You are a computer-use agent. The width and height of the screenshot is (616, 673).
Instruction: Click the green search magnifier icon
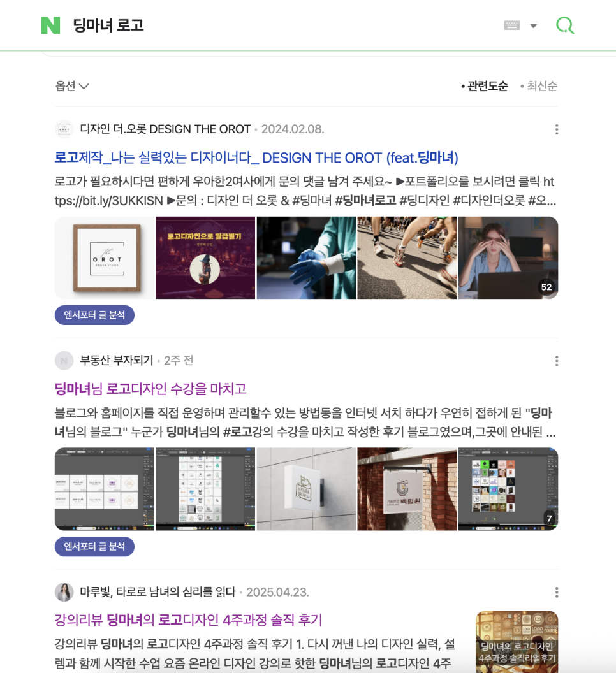tap(565, 25)
